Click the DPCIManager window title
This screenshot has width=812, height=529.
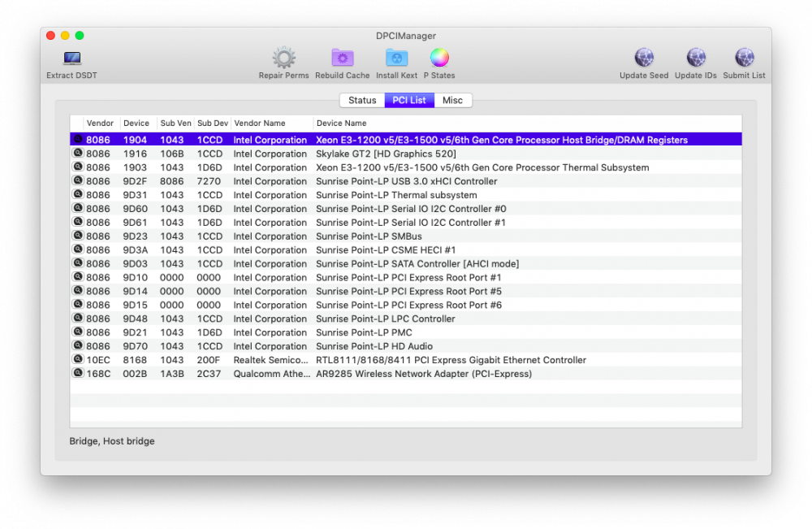click(406, 36)
